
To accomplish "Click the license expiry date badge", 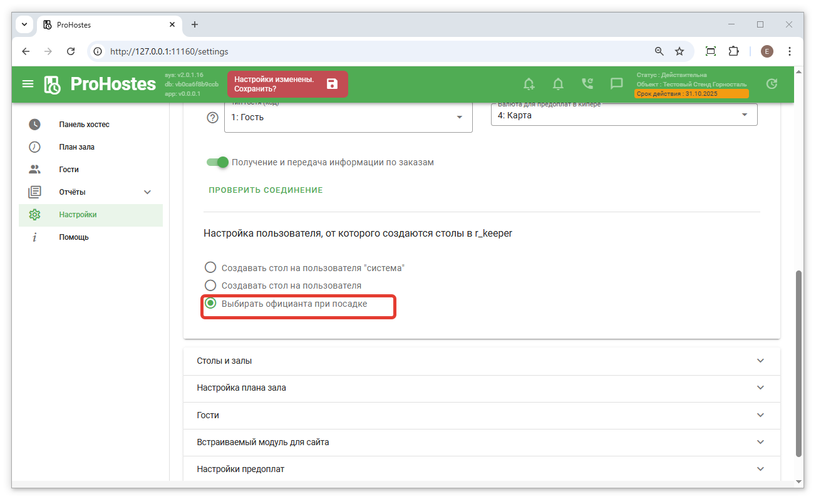I will pos(691,94).
